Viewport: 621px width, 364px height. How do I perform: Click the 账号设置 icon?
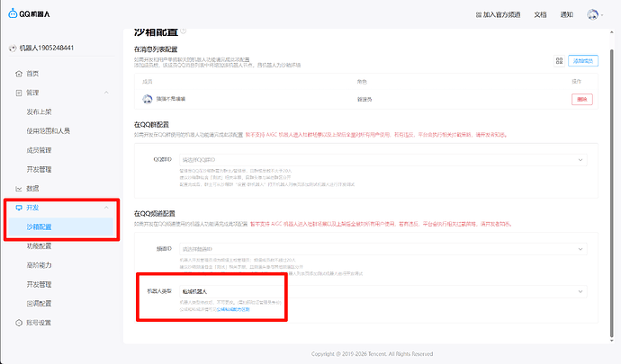click(x=19, y=323)
